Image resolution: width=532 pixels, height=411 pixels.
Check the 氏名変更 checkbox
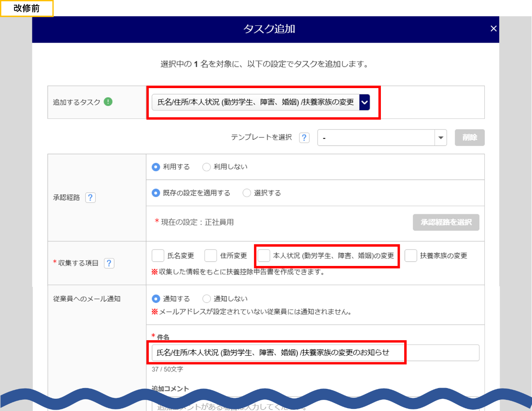158,256
